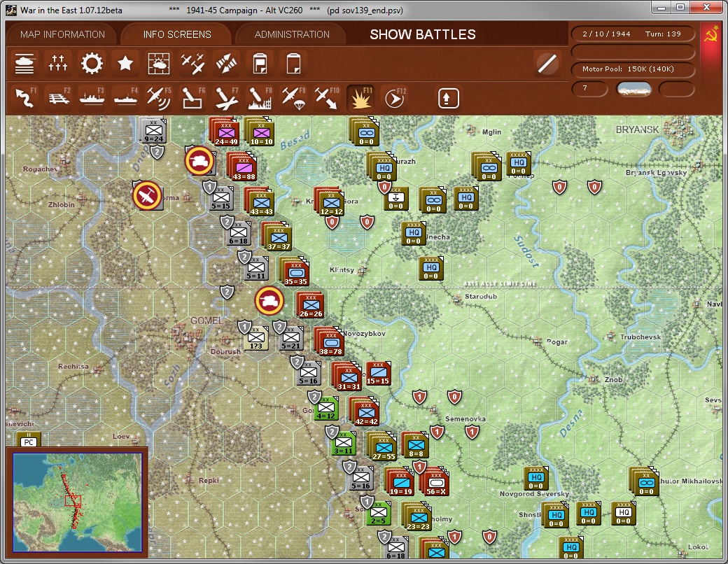Toggle F6 bomb unit mode
Screen dimensions: 728x564
click(192, 98)
